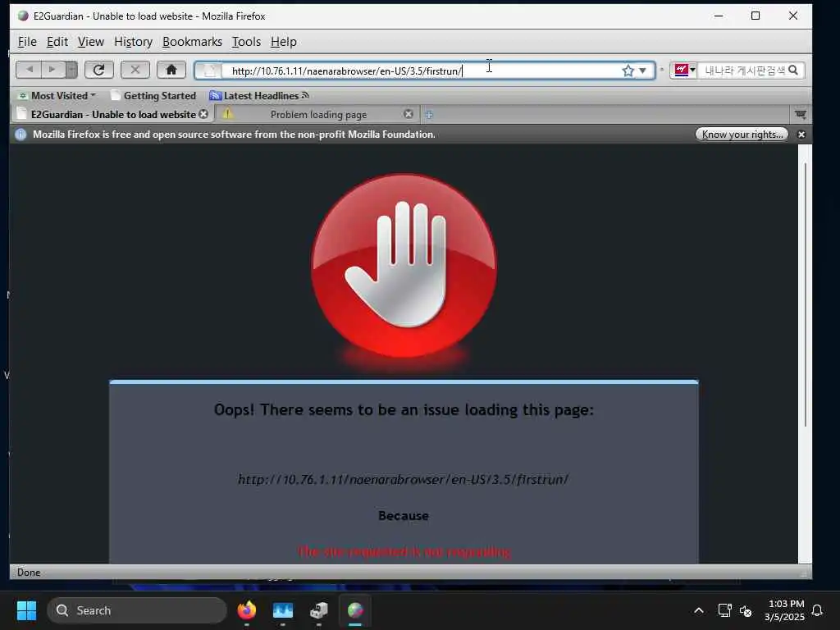Expand the Most Visited bookmarks folder
Screen dimensions: 840x630
click(57, 96)
